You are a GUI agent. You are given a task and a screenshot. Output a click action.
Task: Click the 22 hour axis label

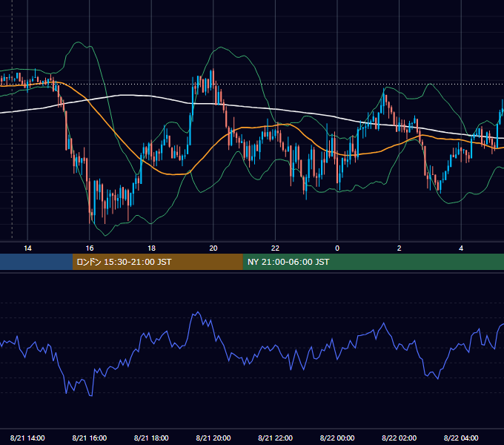pyautogui.click(x=275, y=248)
